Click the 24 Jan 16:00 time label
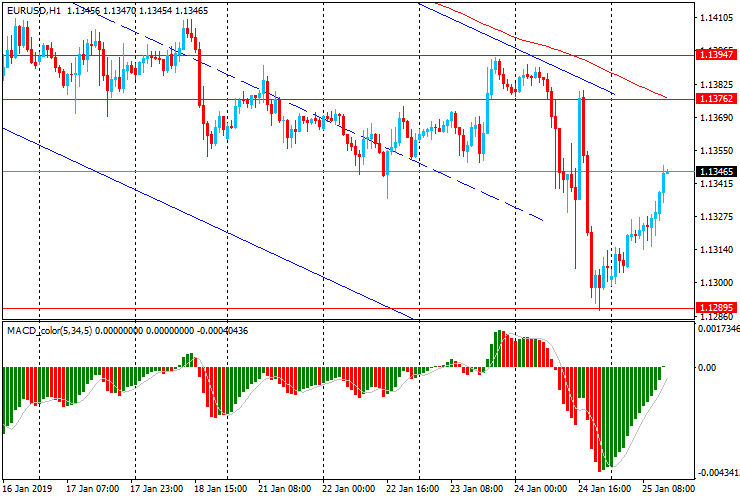 pyautogui.click(x=605, y=489)
